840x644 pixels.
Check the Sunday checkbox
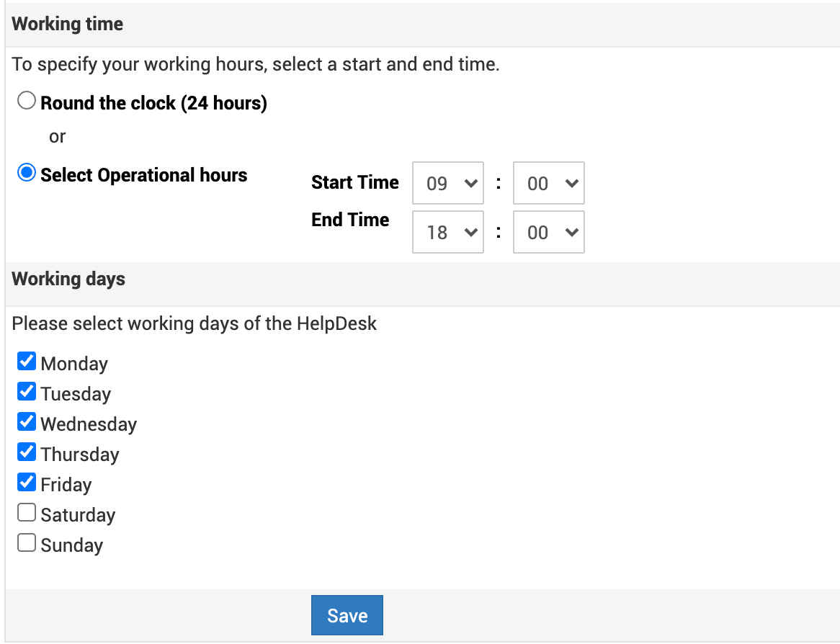27,543
